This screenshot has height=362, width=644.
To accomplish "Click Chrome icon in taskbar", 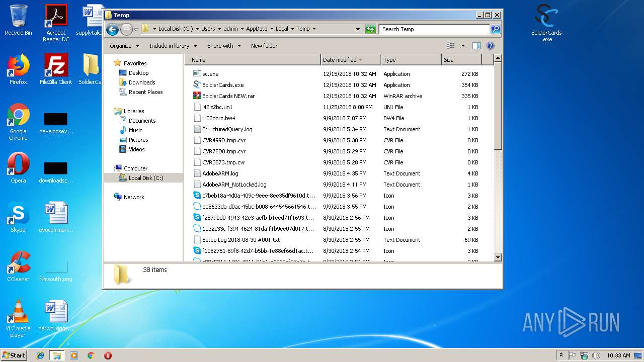I will click(91, 355).
